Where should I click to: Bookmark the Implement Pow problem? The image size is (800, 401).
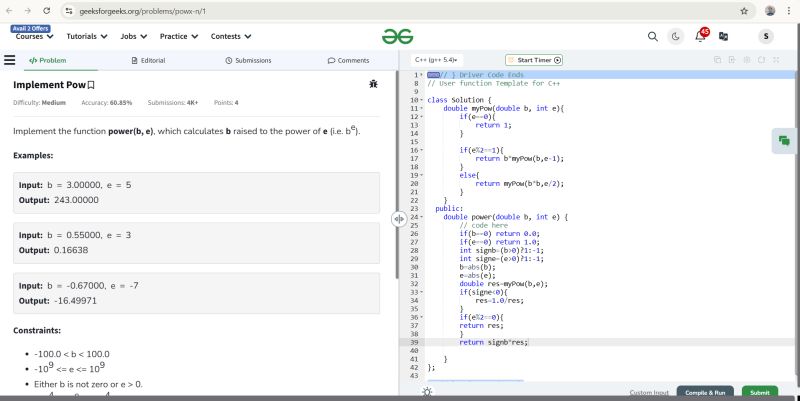coord(91,85)
